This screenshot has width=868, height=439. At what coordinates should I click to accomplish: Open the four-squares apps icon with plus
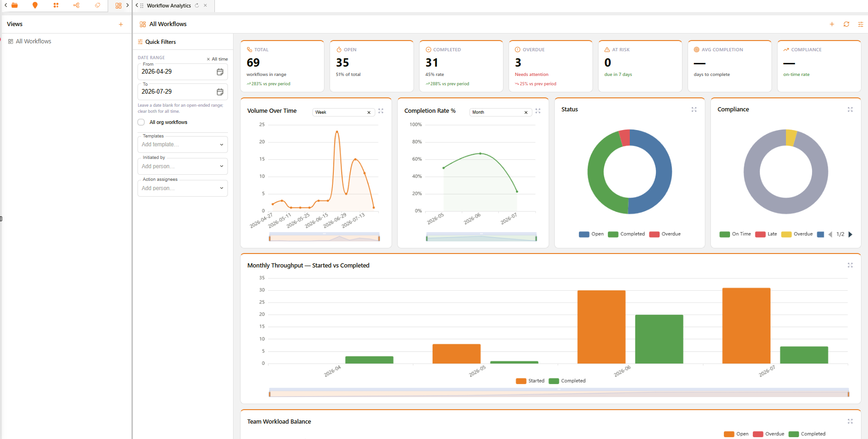click(x=56, y=5)
